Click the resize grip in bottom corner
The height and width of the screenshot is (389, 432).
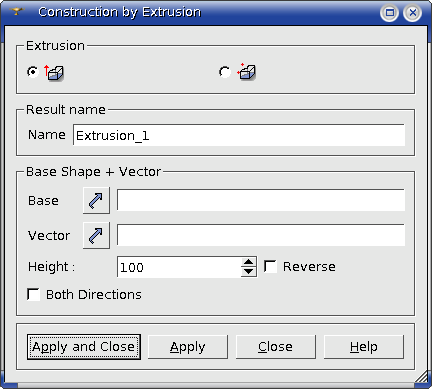point(422,377)
